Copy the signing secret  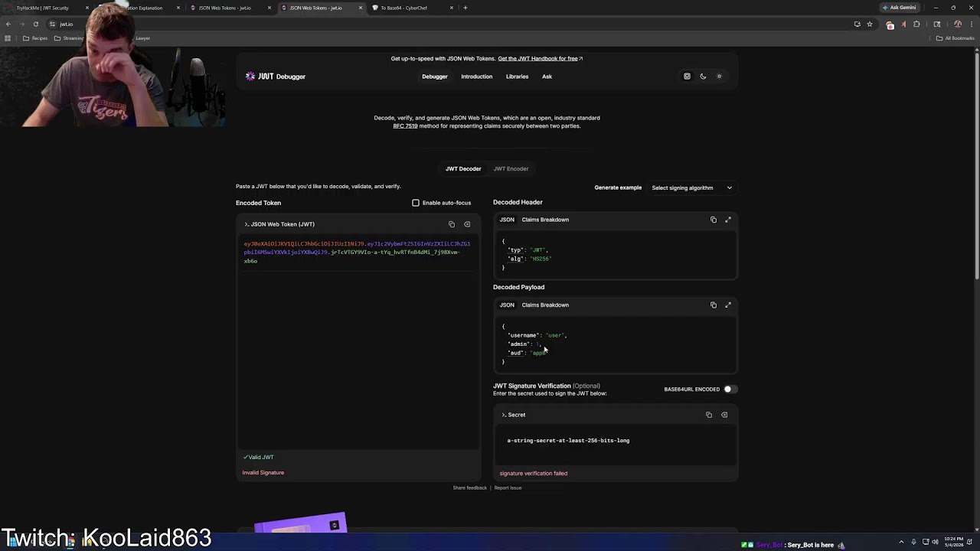point(709,415)
